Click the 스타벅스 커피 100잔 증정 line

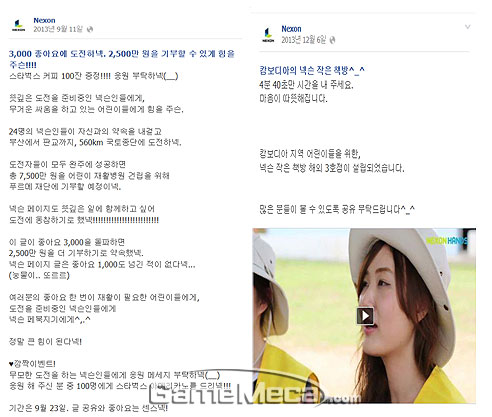(x=94, y=76)
